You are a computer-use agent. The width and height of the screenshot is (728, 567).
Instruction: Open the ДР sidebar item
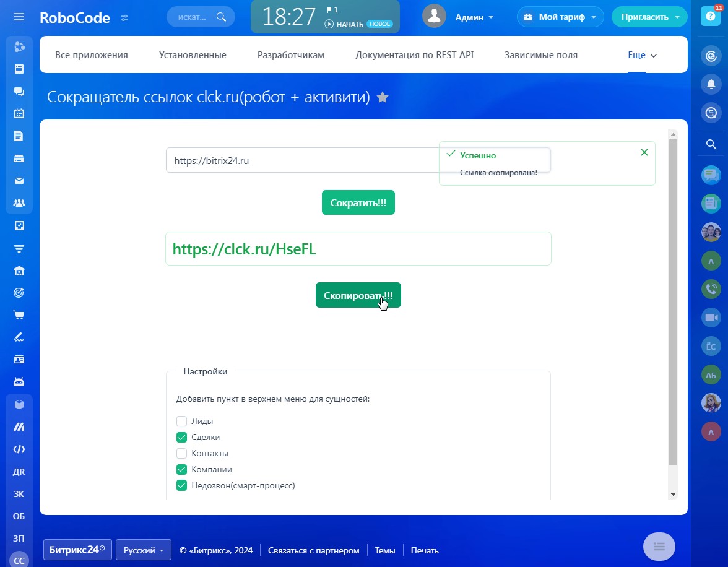[x=19, y=472]
